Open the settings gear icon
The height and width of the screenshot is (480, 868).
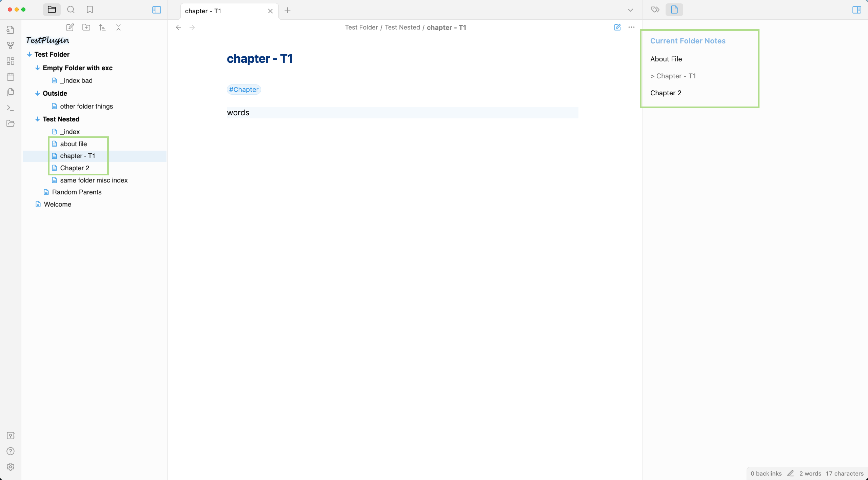coord(10,466)
